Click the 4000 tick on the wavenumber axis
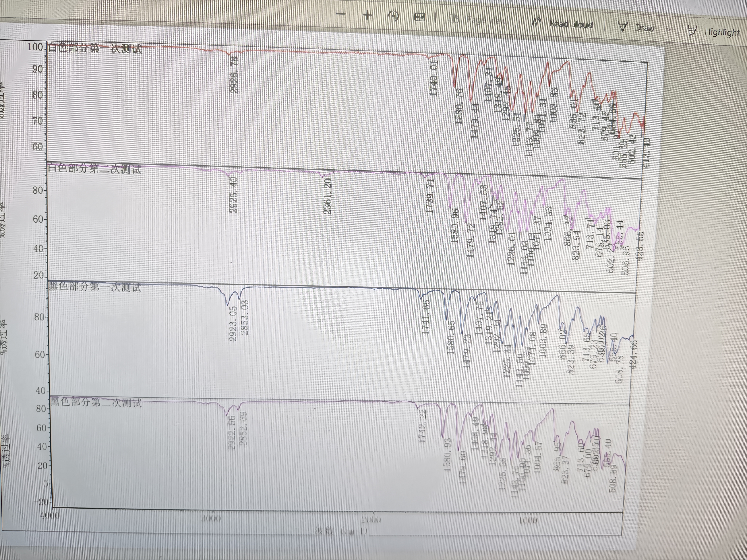 50,516
